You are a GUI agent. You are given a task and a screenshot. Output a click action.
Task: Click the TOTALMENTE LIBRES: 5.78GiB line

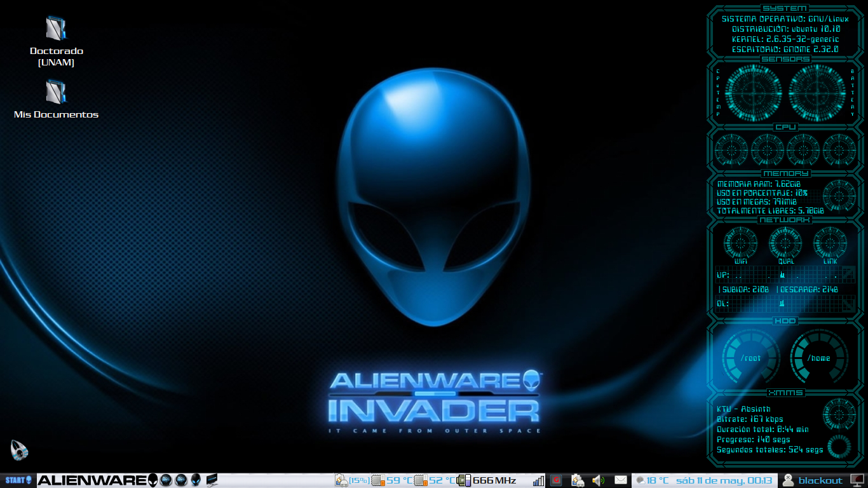click(771, 210)
